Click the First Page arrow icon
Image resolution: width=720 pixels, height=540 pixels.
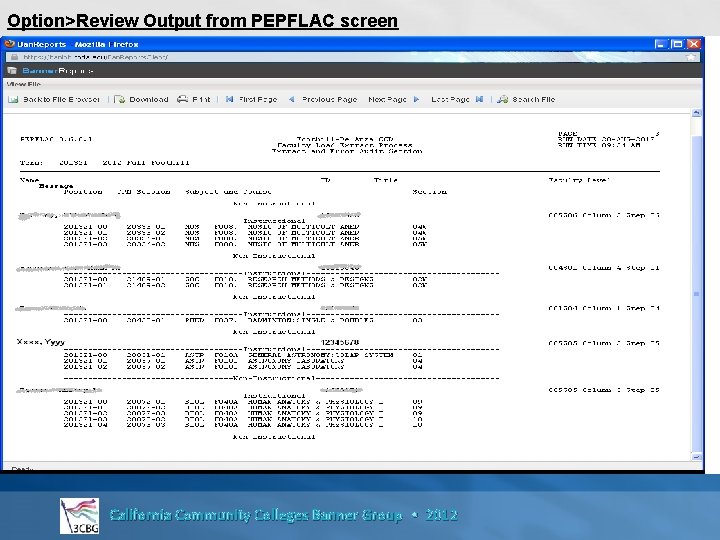click(230, 99)
